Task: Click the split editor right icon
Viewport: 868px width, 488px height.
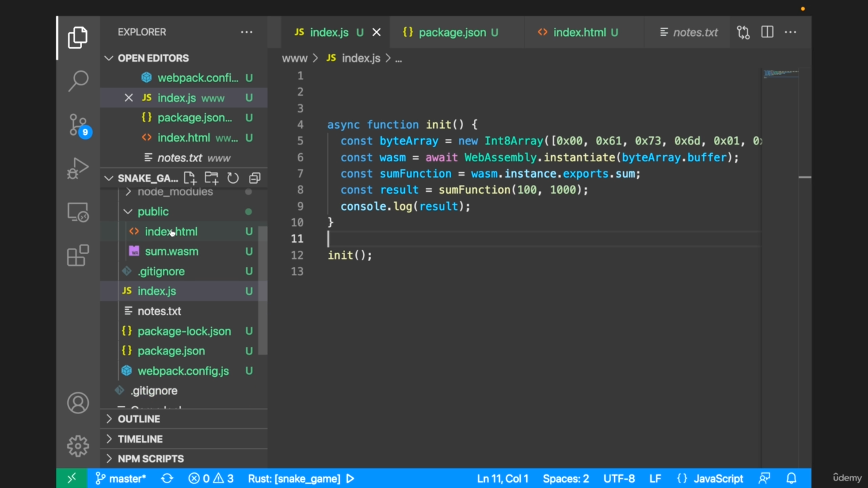Action: click(767, 33)
